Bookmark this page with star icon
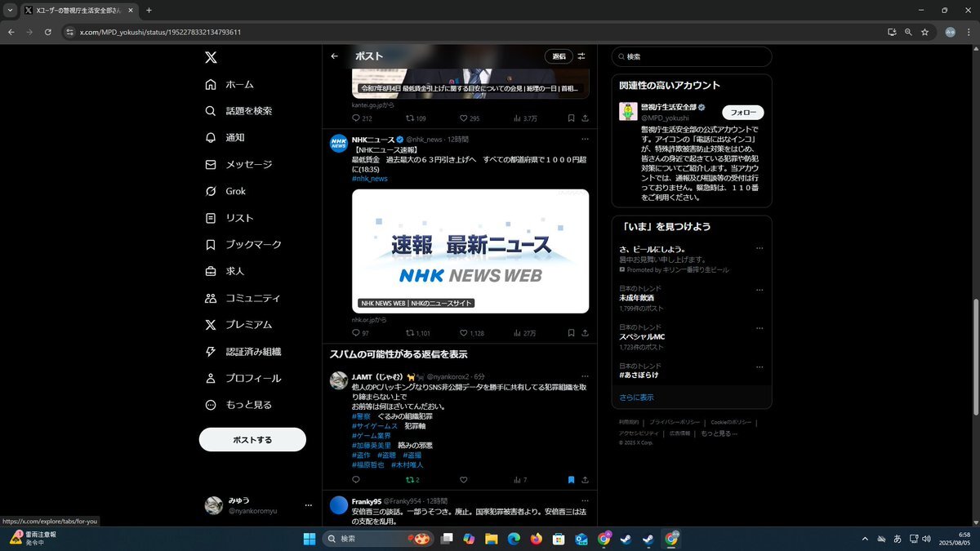 click(924, 32)
